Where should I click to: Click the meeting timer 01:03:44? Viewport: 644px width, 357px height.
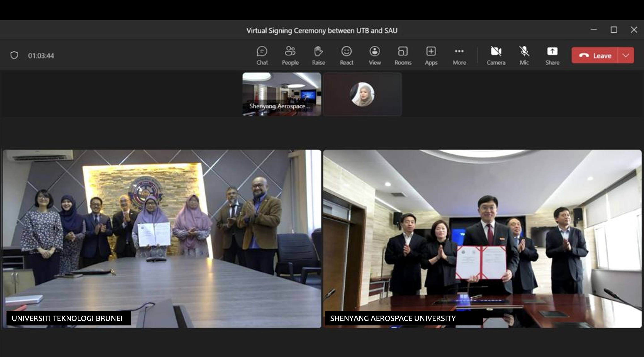(41, 56)
